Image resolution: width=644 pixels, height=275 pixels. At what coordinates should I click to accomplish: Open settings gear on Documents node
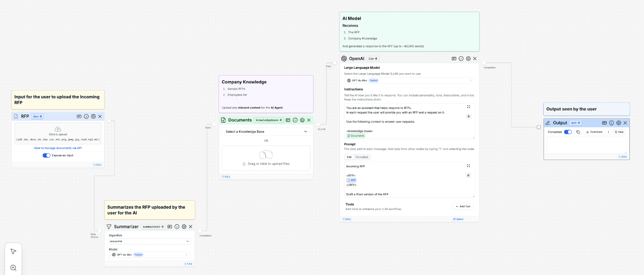point(302,120)
